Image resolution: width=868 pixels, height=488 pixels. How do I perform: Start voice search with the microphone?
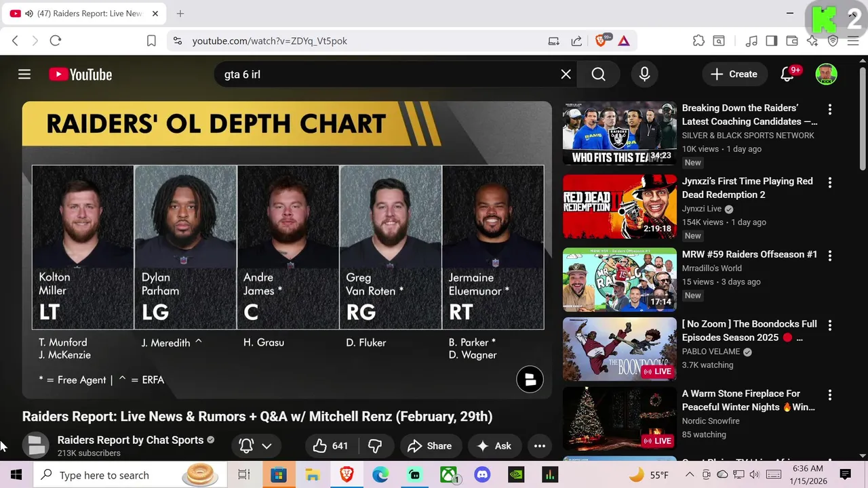point(644,75)
